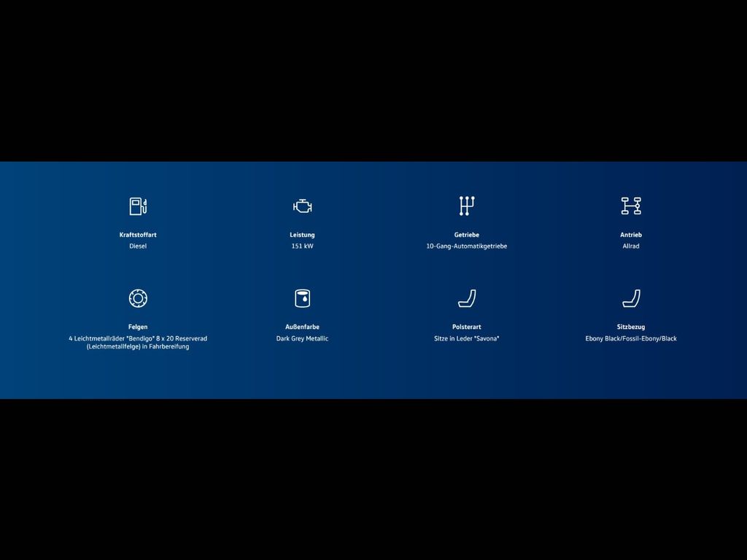
Task: Select the paint can icon above Außenfarbe
Action: (x=302, y=298)
